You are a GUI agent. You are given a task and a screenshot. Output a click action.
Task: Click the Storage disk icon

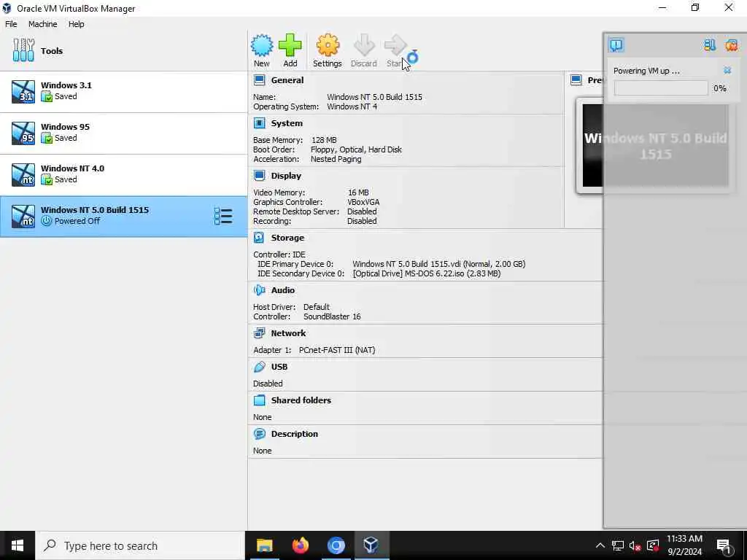259,238
